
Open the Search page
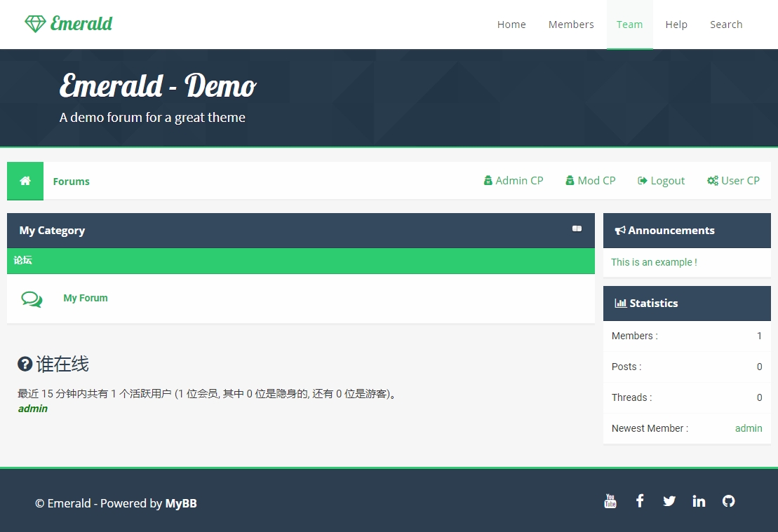tap(726, 25)
